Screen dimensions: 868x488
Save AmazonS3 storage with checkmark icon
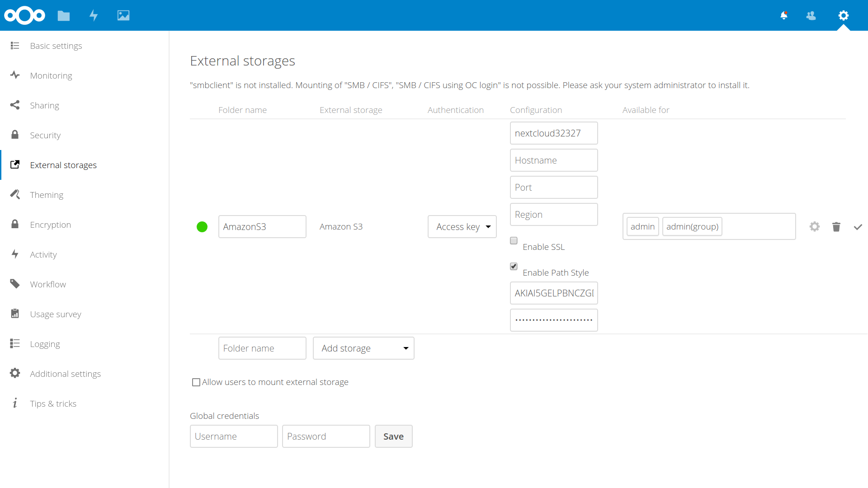point(858,227)
